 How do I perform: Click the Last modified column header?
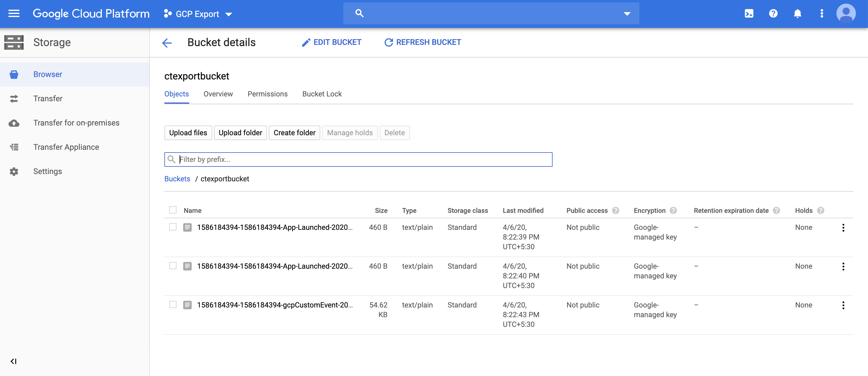(x=523, y=210)
